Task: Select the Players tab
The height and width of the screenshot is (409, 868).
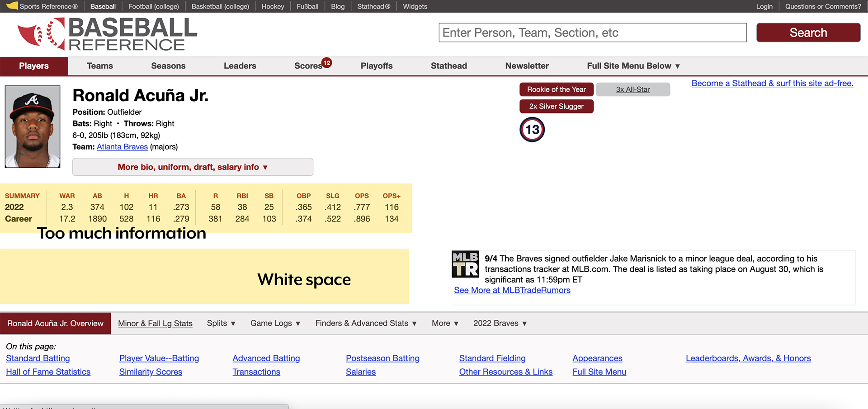Action: (34, 66)
